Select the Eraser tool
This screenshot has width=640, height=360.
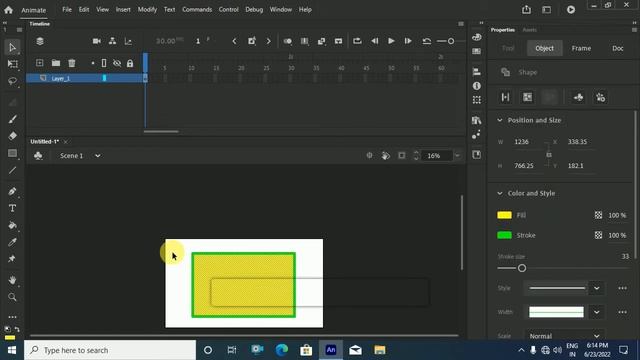coord(12,136)
